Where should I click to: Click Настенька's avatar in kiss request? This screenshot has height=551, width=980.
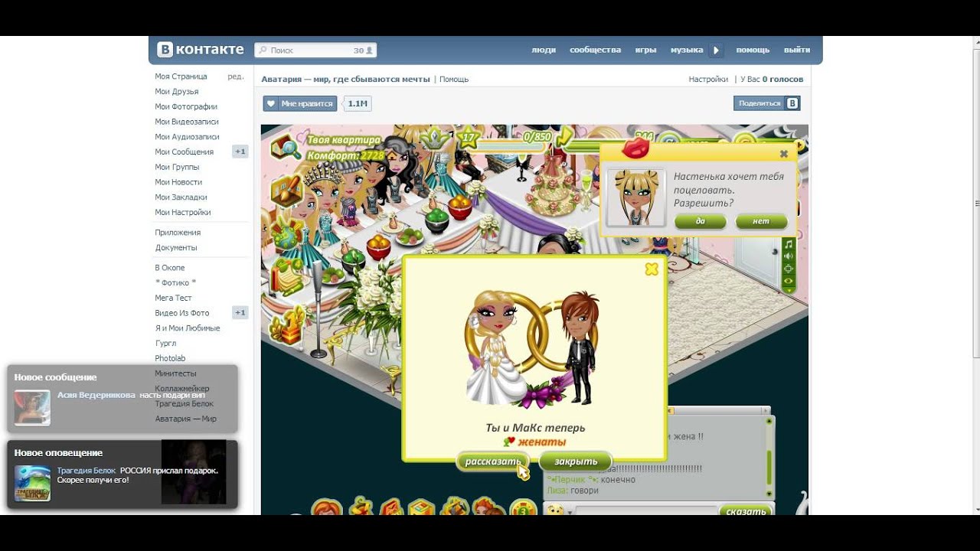pos(636,197)
